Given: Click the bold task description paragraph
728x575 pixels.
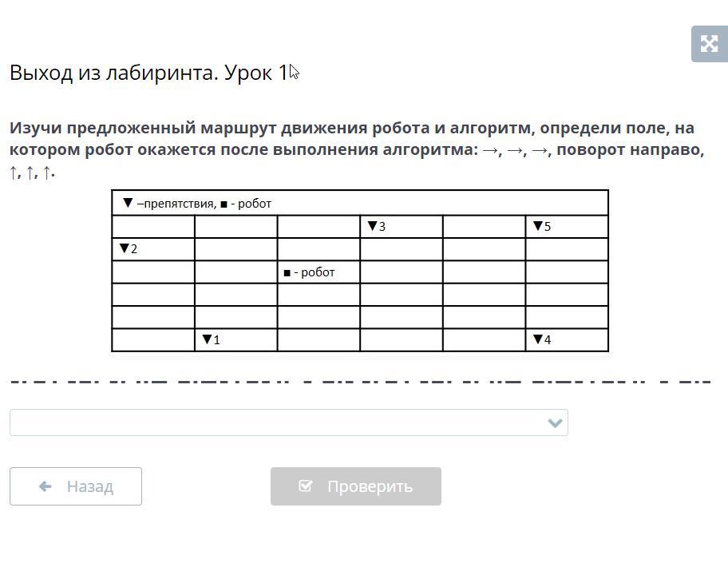Looking at the screenshot, I should (357, 149).
